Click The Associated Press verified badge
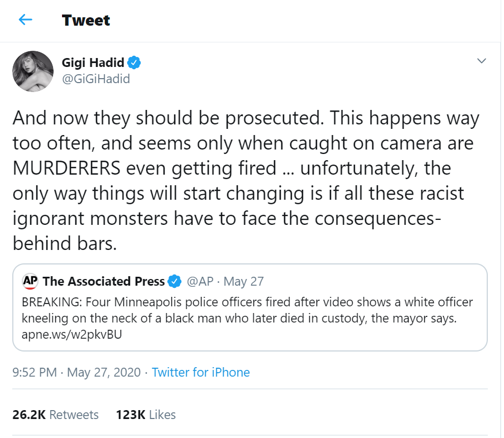Image resolution: width=504 pixels, height=438 pixels. (175, 281)
